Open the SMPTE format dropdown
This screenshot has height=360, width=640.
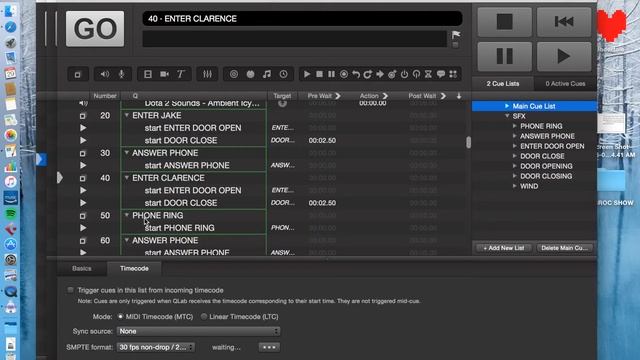(x=156, y=347)
